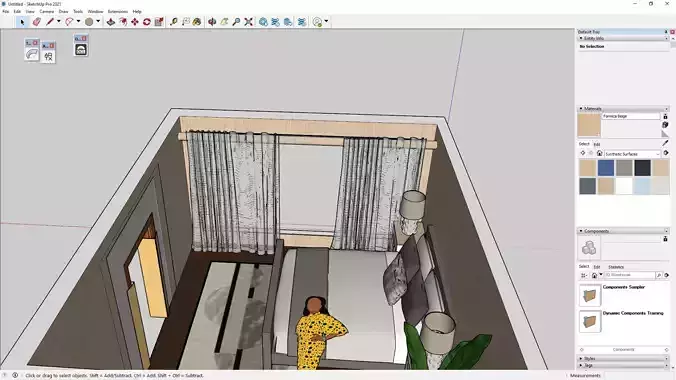This screenshot has height=380, width=676.
Task: Activate the Zoom magnifier tool
Action: (x=236, y=22)
